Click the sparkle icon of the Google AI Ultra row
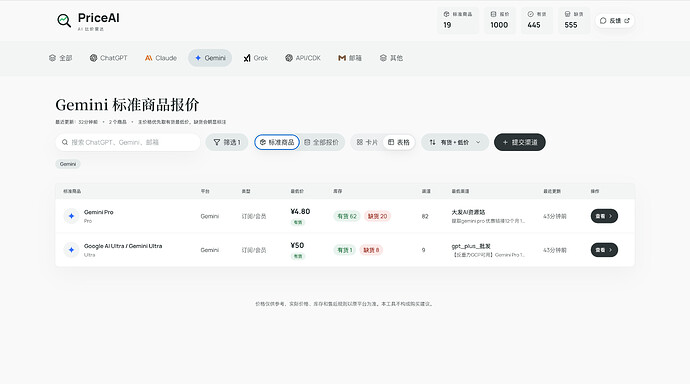This screenshot has height=384, width=690. click(x=71, y=249)
